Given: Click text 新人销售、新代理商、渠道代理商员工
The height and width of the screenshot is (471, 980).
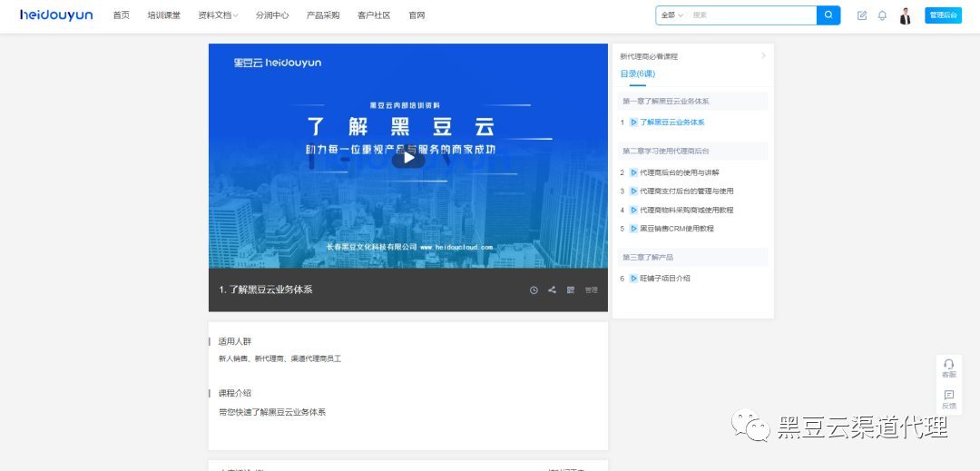Looking at the screenshot, I should [279, 359].
